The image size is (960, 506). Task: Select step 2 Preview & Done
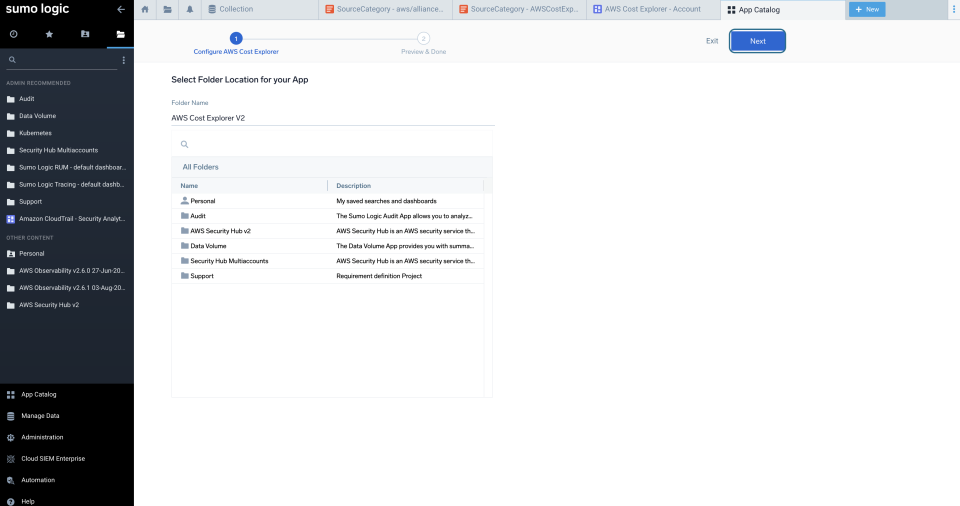(423, 44)
